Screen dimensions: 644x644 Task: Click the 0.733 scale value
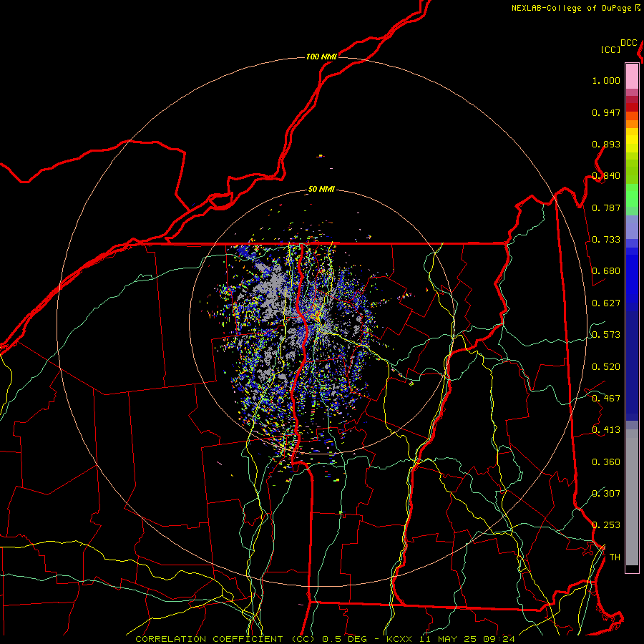[606, 240]
